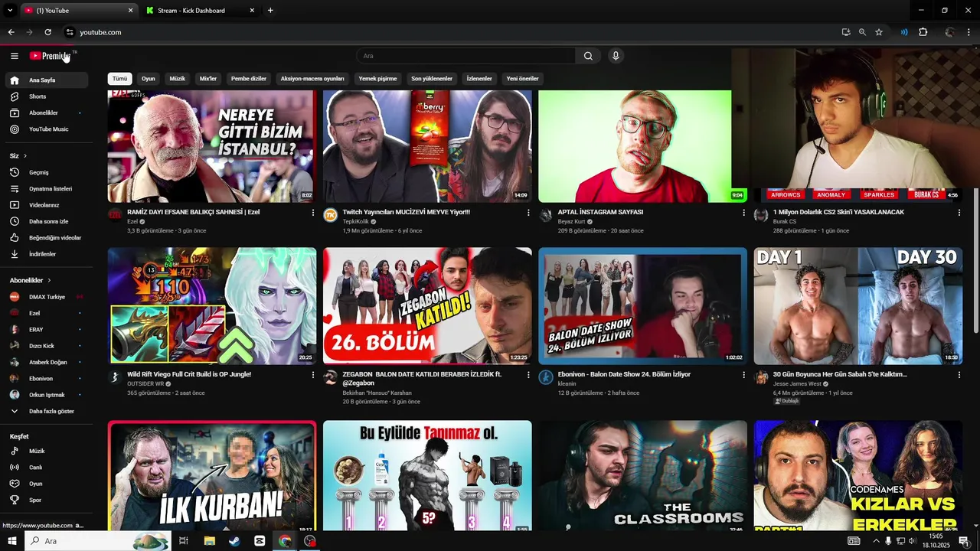Select the Mix'ler filter chip

(208, 79)
